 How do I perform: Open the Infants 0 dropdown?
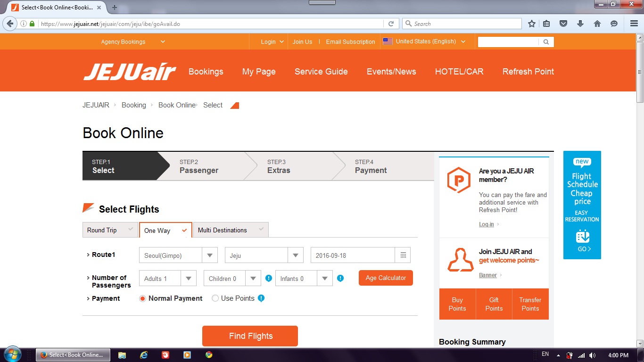coord(304,278)
